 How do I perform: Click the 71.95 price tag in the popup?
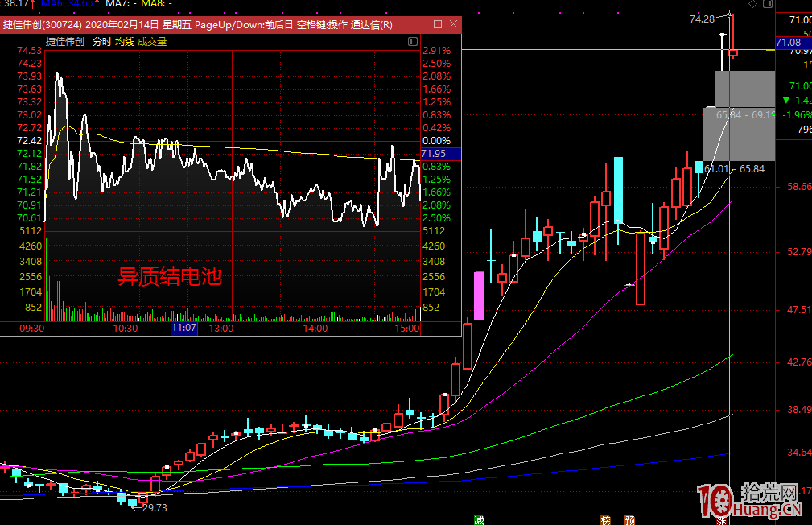(x=435, y=153)
